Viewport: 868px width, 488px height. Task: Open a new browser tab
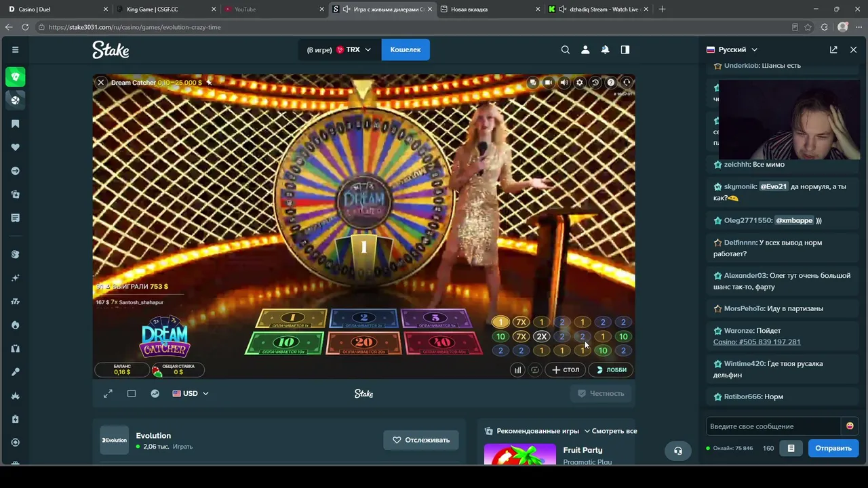(x=663, y=9)
